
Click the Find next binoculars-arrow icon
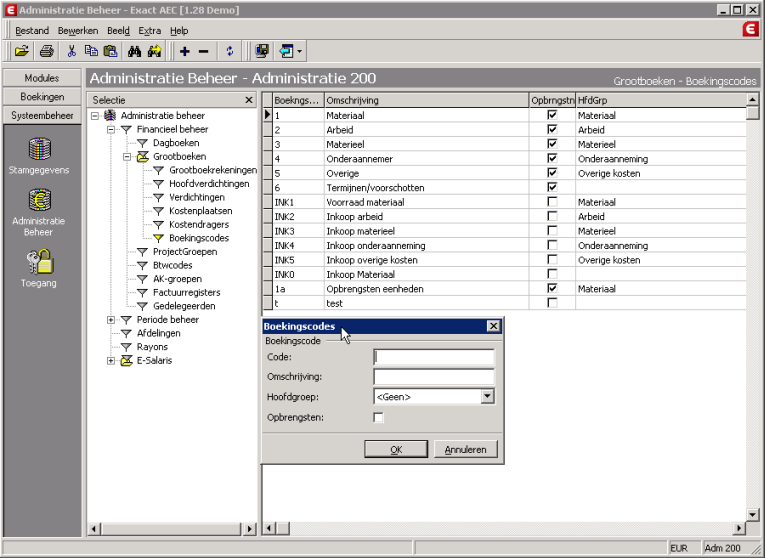click(x=155, y=51)
